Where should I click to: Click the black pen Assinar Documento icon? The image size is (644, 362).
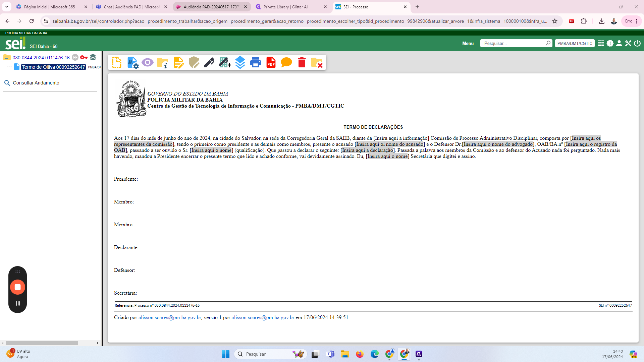(x=209, y=62)
